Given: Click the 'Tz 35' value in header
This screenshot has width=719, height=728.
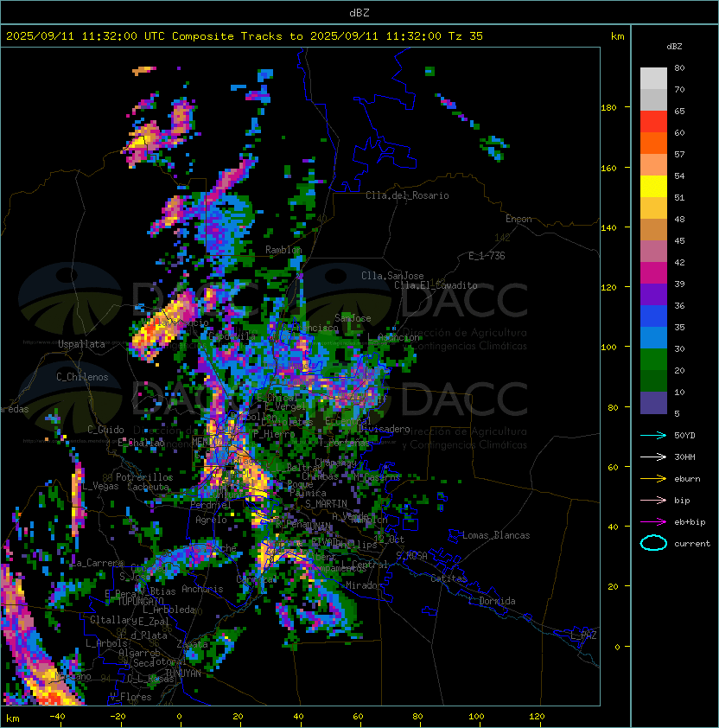Looking at the screenshot, I should pos(466,36).
